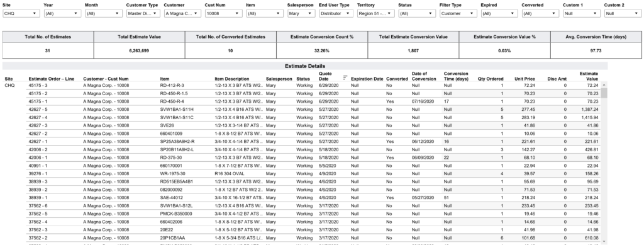Select the Unit Price column header
The width and height of the screenshot is (644, 247).
525,79
